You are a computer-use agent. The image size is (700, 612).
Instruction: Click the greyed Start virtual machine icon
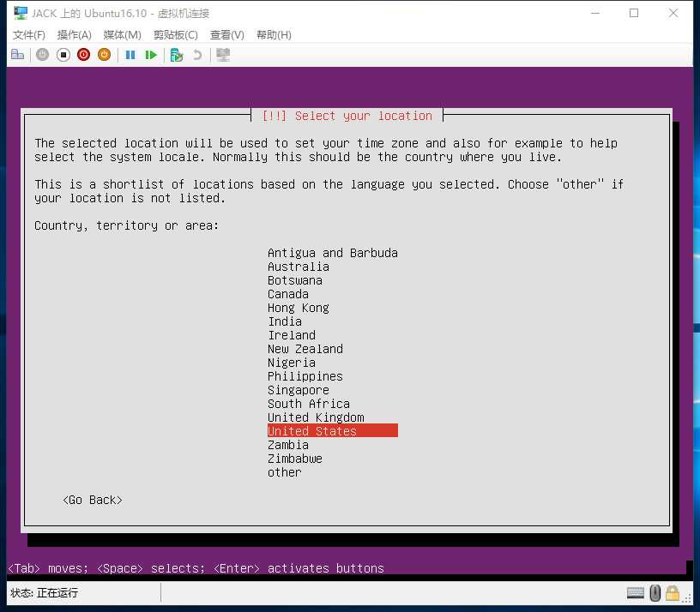[42, 55]
